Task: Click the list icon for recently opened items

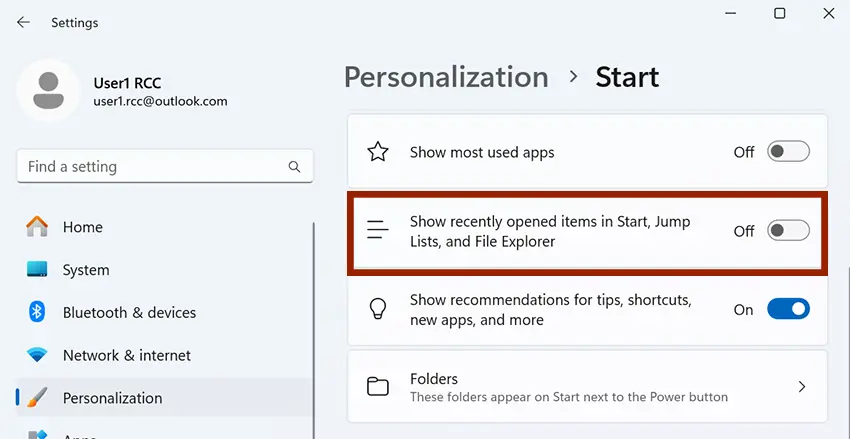Action: 378,230
